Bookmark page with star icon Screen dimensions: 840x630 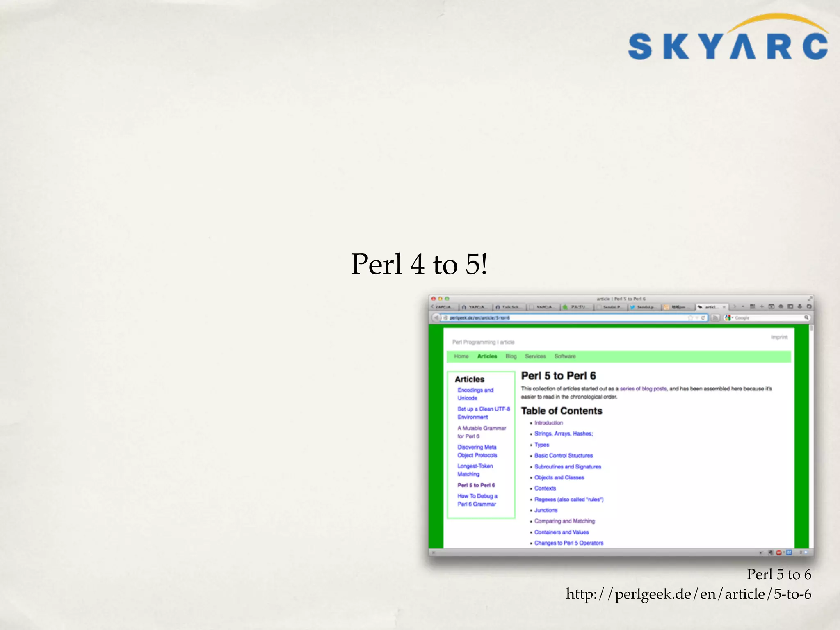click(x=690, y=318)
